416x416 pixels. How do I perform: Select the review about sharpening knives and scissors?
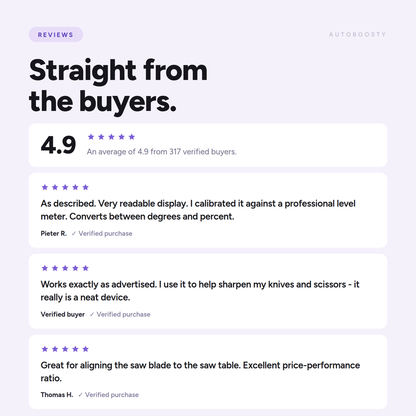click(208, 291)
